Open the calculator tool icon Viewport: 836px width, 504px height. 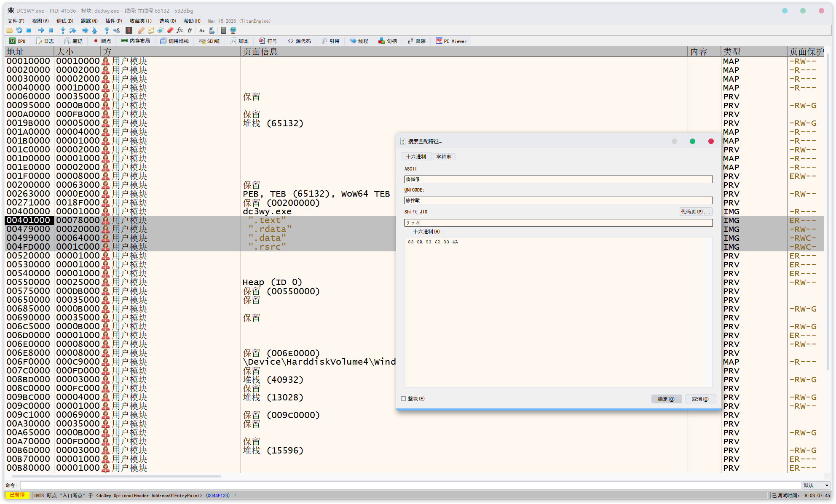pos(223,30)
